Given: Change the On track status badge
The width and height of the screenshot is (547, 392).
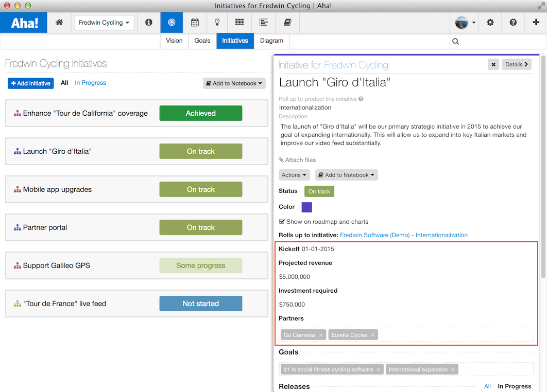Looking at the screenshot, I should [319, 191].
